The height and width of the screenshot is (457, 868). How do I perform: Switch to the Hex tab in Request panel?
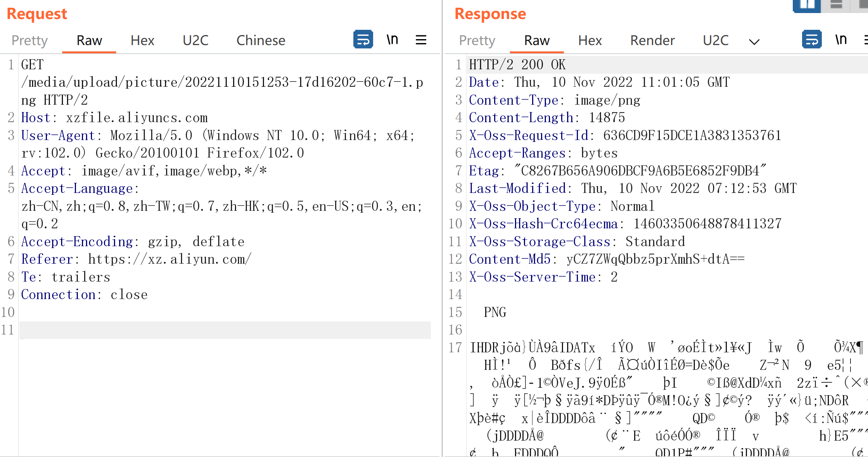click(142, 40)
